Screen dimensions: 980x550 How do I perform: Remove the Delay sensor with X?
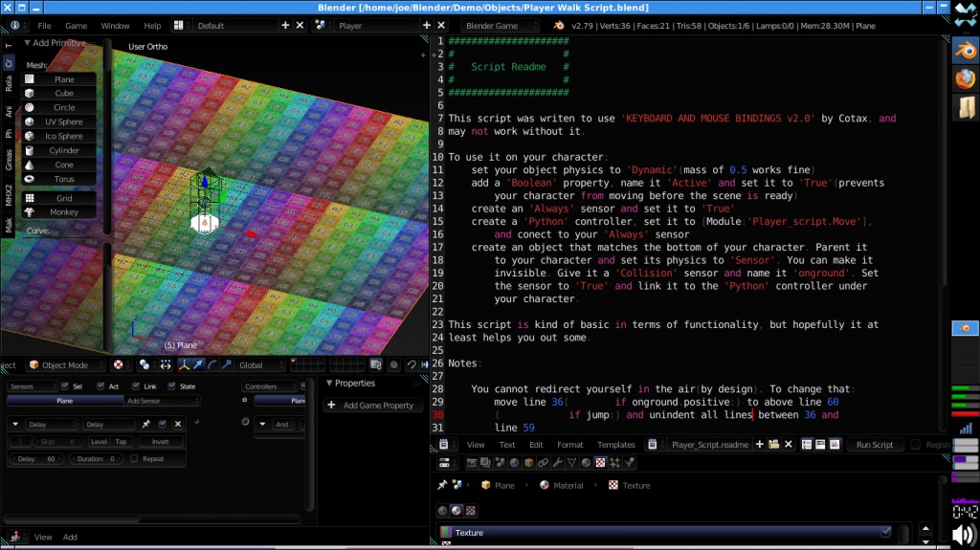pos(178,424)
